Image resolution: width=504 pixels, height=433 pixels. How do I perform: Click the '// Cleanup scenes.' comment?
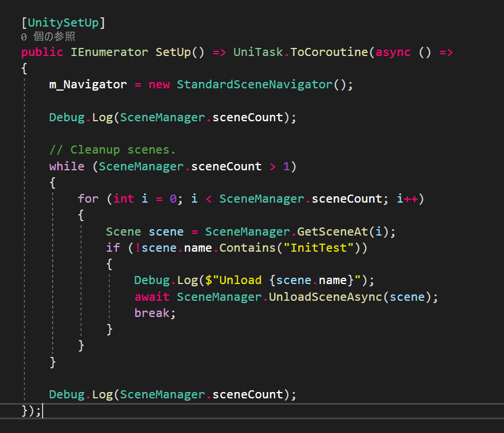[113, 150]
